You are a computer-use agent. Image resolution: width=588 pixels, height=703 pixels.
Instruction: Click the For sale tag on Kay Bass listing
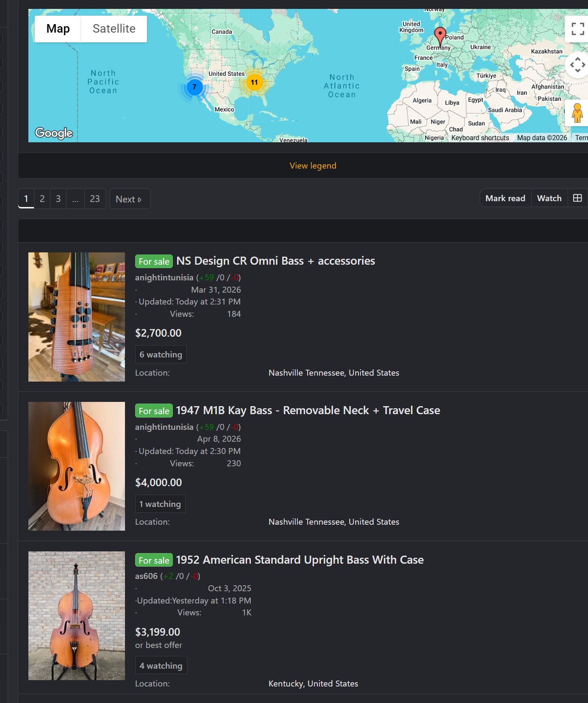tap(154, 411)
